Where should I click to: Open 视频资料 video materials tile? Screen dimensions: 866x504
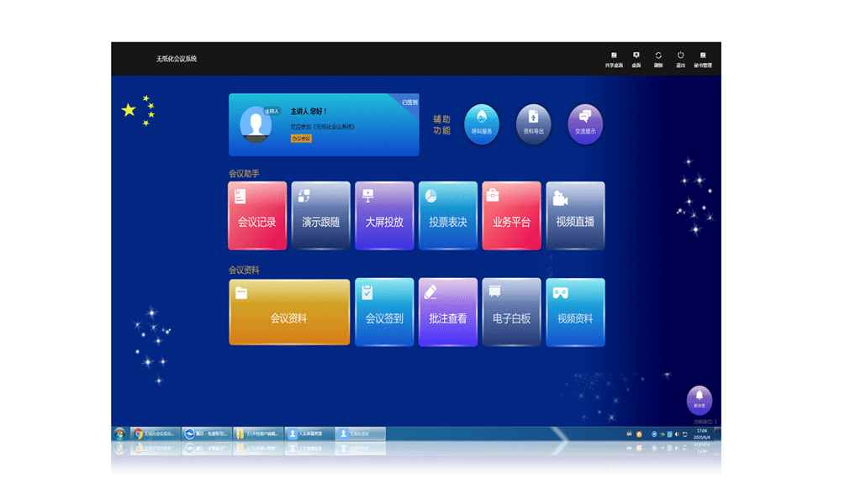click(575, 312)
